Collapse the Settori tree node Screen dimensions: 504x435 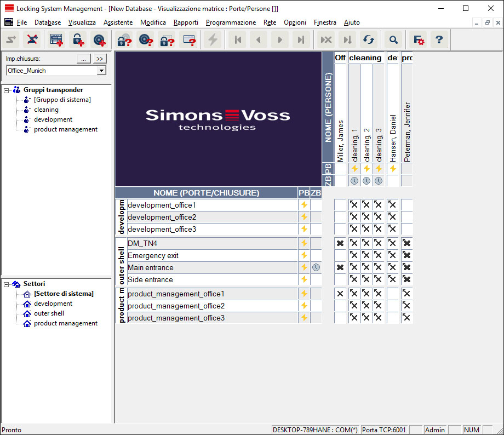[x=7, y=284]
